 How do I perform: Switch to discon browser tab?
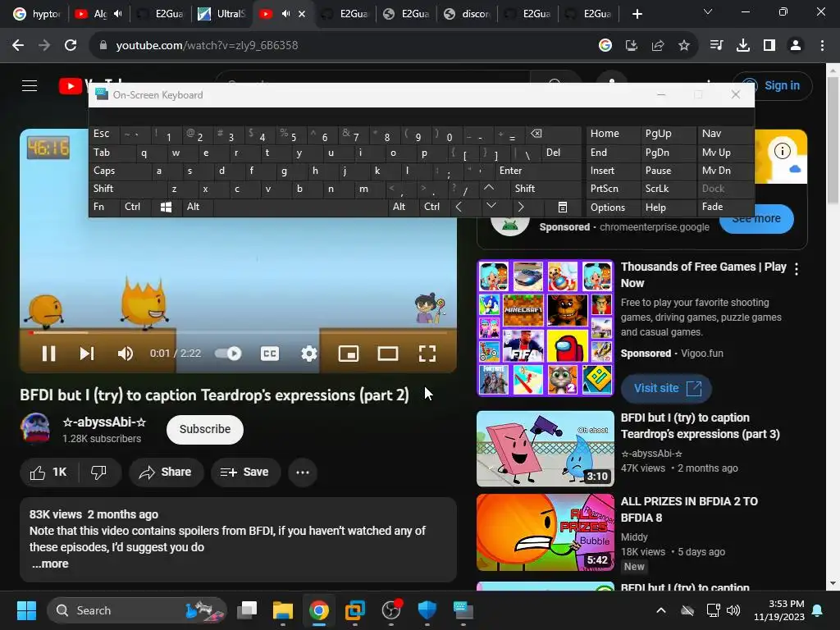pyautogui.click(x=467, y=14)
